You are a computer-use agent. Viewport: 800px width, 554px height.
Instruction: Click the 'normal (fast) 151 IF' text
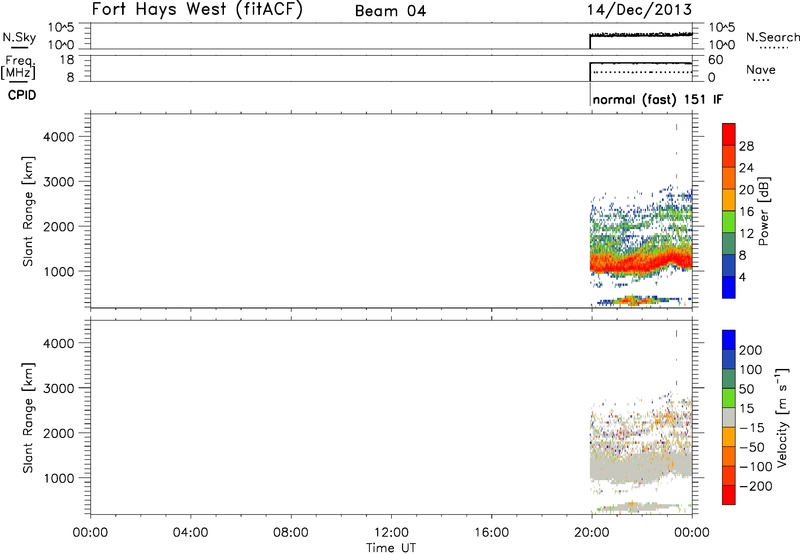(658, 99)
